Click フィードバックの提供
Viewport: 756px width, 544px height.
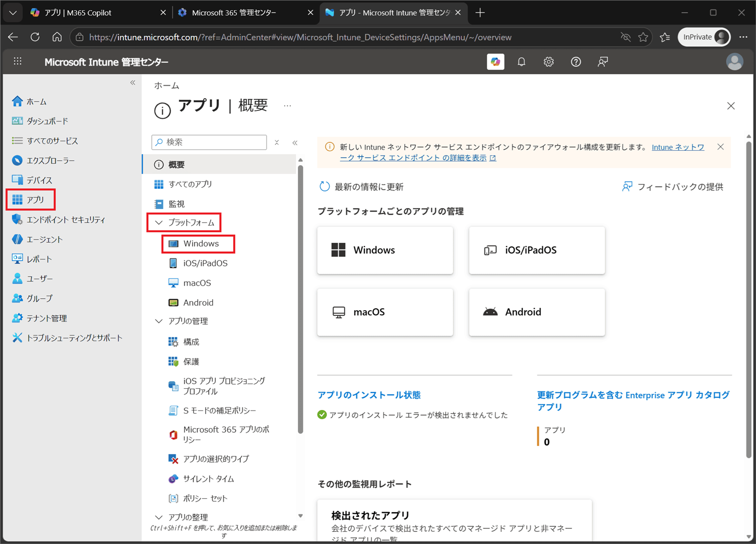(x=672, y=187)
